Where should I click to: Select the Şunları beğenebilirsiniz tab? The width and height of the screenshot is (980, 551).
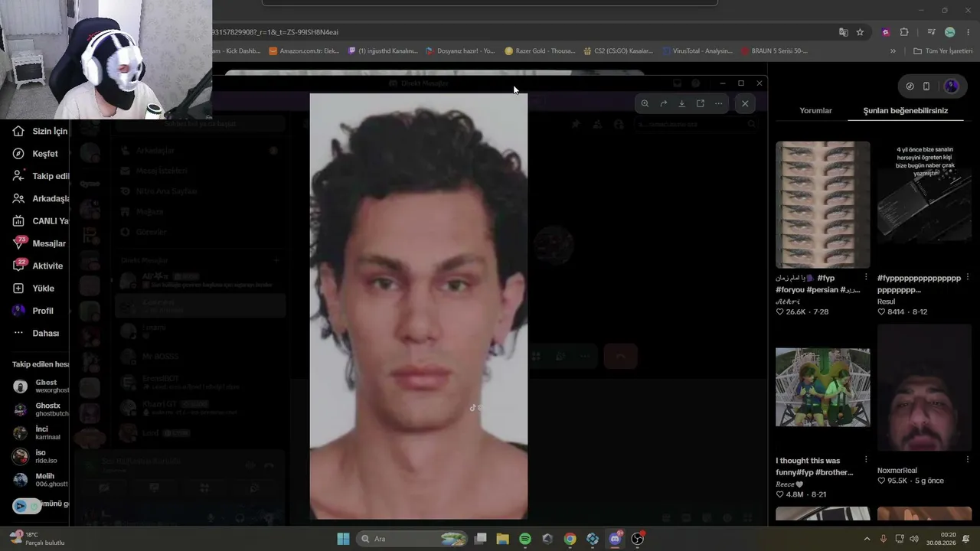pyautogui.click(x=905, y=110)
